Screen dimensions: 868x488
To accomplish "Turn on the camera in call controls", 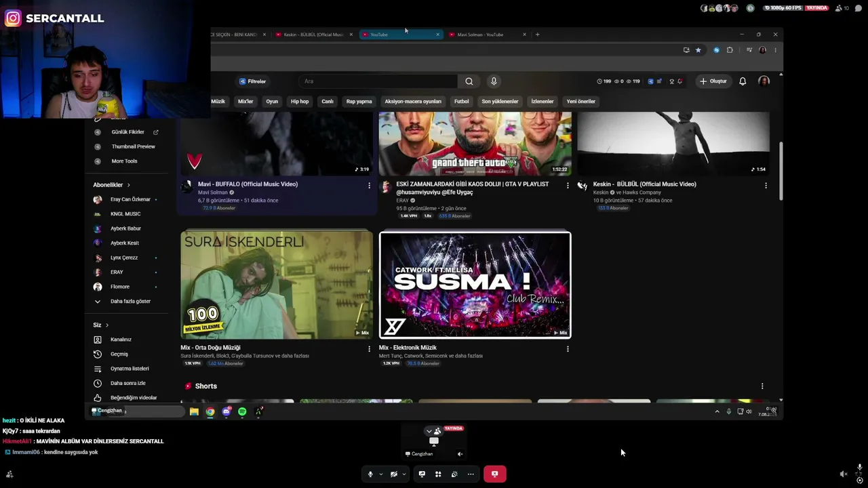I will 393,474.
